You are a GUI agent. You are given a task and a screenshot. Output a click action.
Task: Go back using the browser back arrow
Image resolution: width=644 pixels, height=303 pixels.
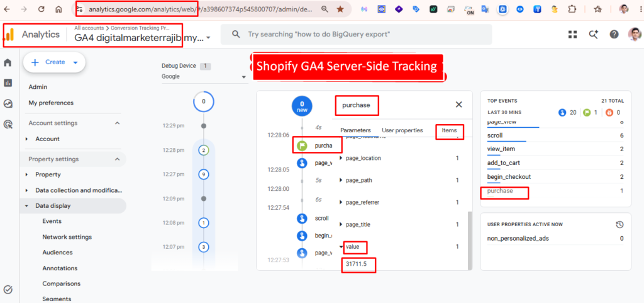[x=7, y=9]
